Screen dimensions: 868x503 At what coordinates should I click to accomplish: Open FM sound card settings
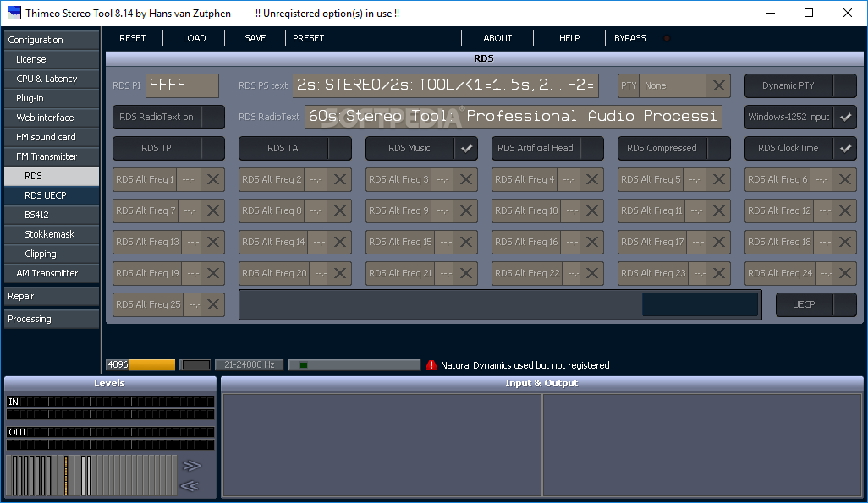(x=52, y=137)
